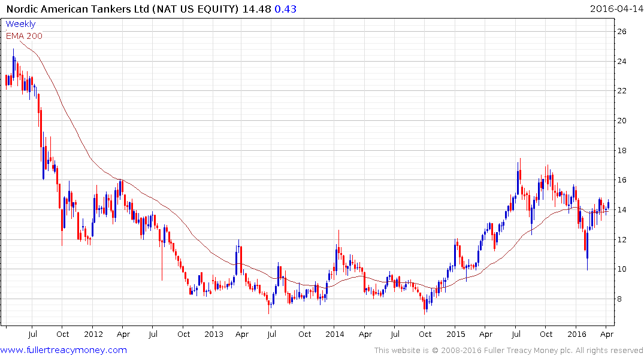Click the '14' price axis label
644x359 pixels.
[621, 209]
